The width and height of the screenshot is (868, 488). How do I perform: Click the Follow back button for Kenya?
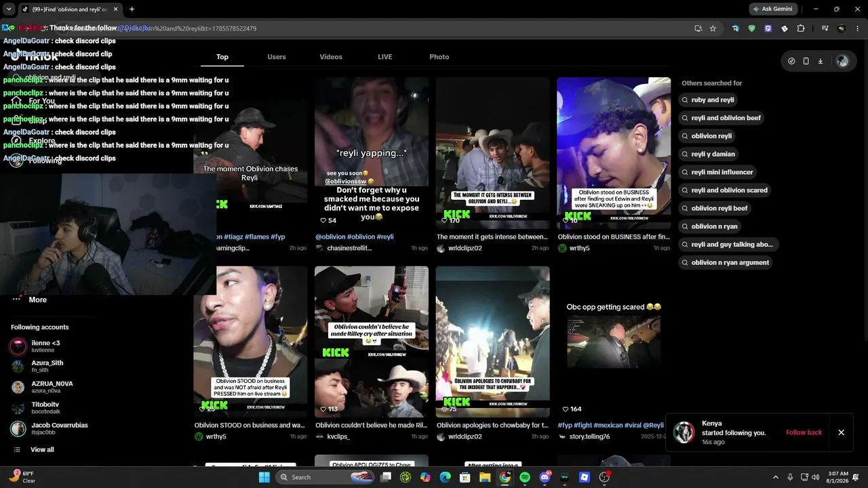[804, 432]
